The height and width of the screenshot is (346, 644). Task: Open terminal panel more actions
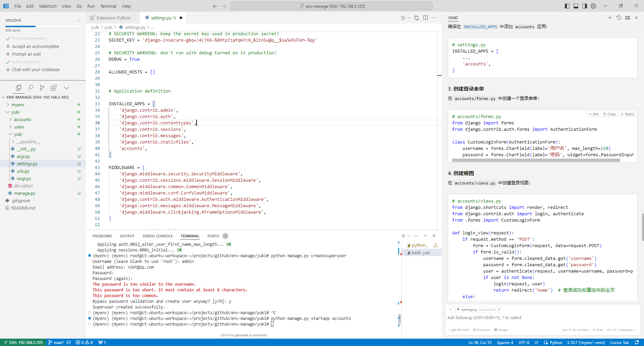[417, 236]
